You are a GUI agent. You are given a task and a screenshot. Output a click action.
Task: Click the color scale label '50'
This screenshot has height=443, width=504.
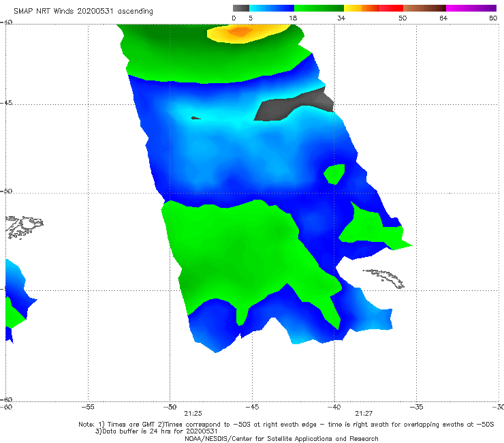pos(403,18)
